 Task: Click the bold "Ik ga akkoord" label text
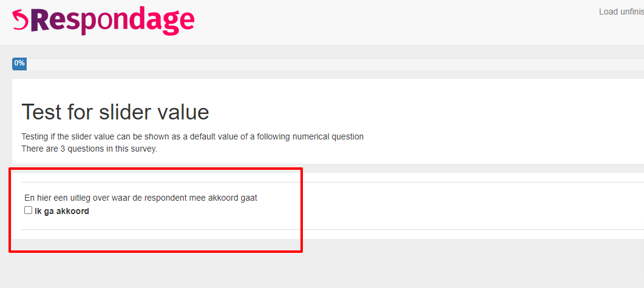[62, 211]
